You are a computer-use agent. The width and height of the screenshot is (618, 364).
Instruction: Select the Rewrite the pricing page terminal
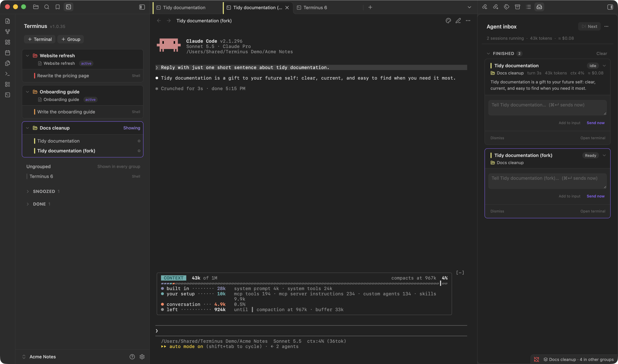83,76
